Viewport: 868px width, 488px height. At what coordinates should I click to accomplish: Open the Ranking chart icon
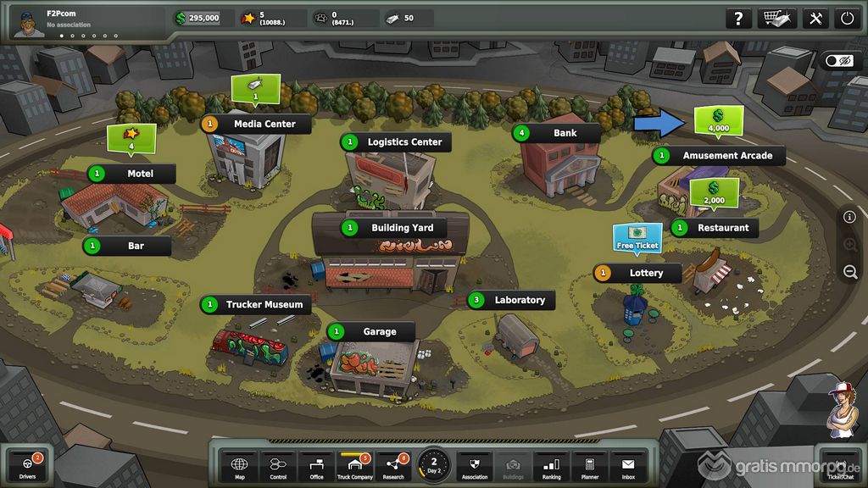[551, 467]
